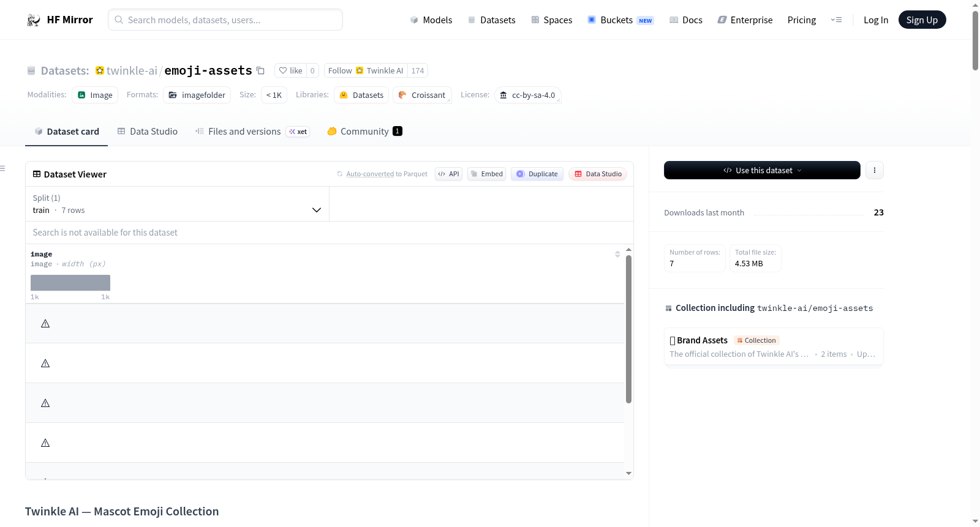Click the xet storage badge
This screenshot has width=980, height=527.
(298, 132)
